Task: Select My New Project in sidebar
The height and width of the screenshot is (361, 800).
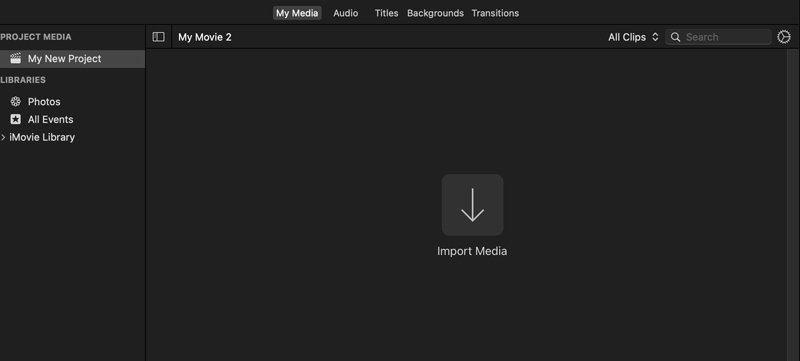Action: (x=72, y=59)
